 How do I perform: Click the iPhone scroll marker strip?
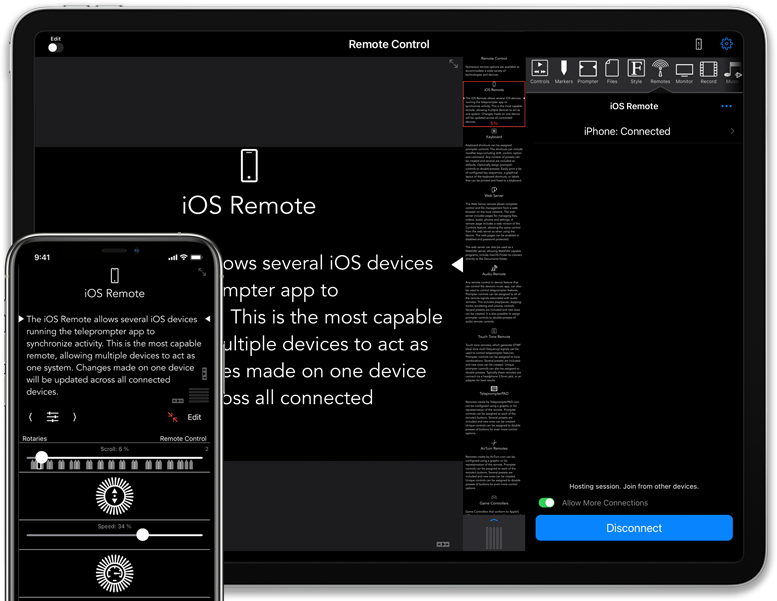(x=112, y=465)
